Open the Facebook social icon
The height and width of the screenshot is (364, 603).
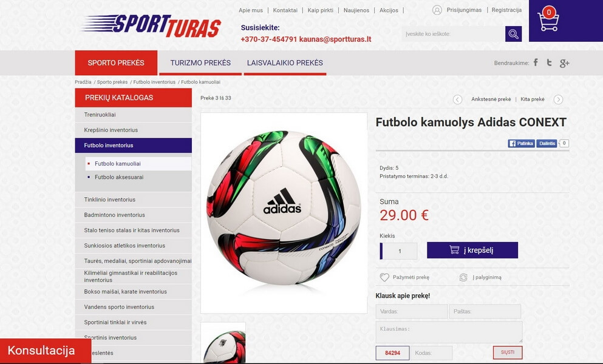[x=536, y=62]
